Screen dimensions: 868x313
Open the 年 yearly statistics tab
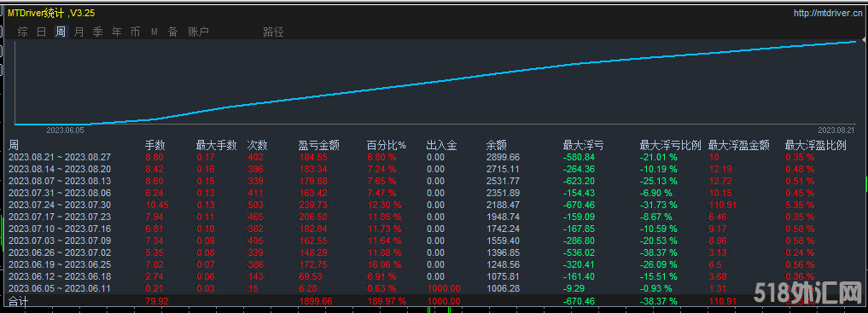[x=117, y=32]
